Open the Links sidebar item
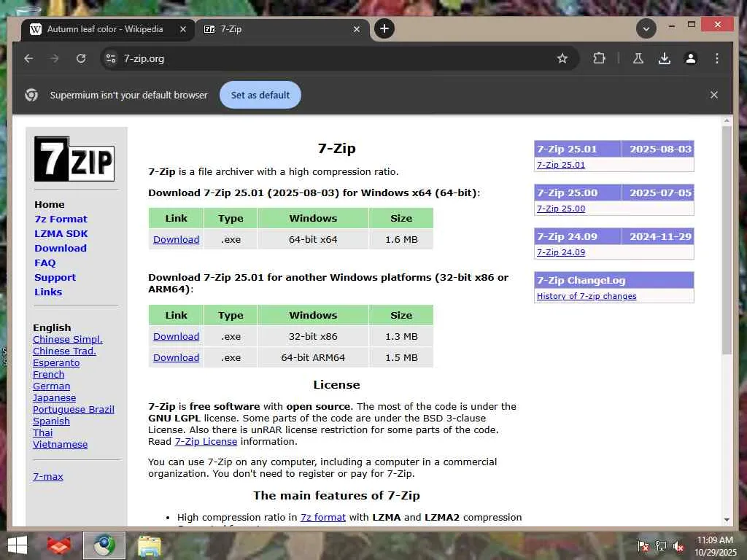 pos(48,292)
